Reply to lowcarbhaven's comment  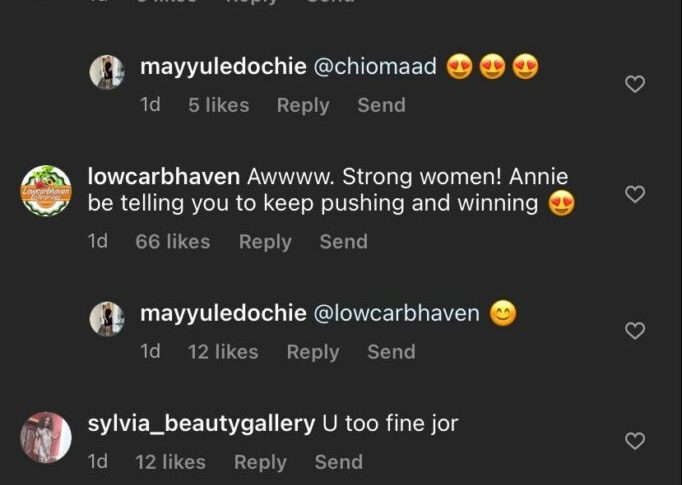point(265,242)
